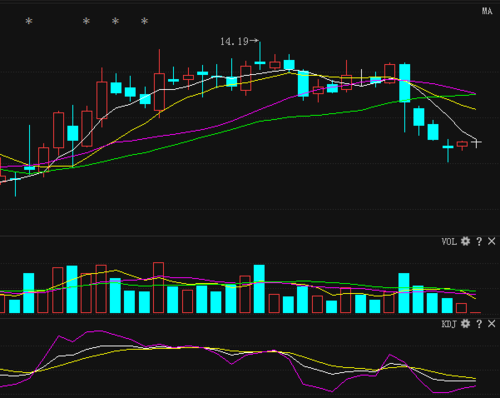Select the last small red volume bar

point(461,308)
